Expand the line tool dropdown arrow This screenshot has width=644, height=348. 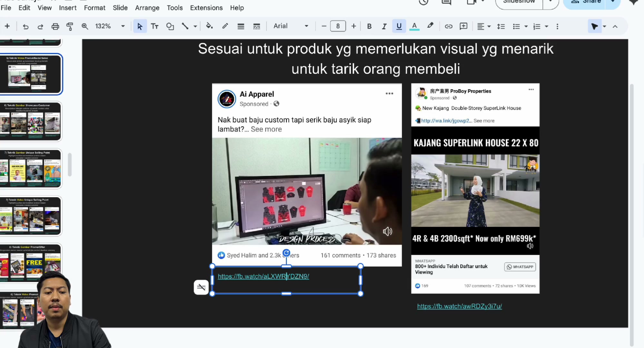[x=195, y=26]
